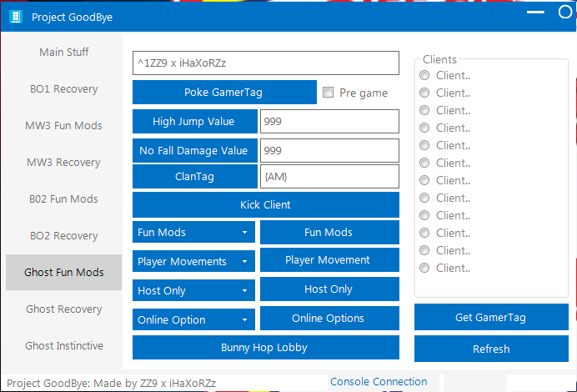This screenshot has width=577, height=392.
Task: Select the last Client radio button
Action: pos(425,268)
